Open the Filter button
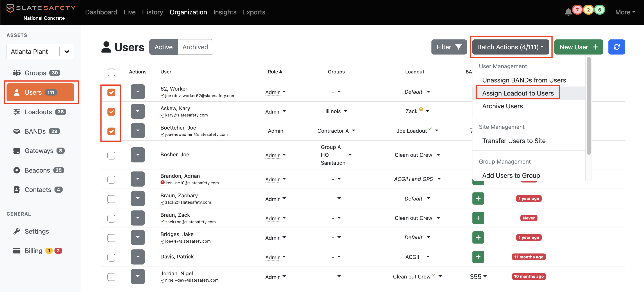The height and width of the screenshot is (292, 644). [449, 47]
